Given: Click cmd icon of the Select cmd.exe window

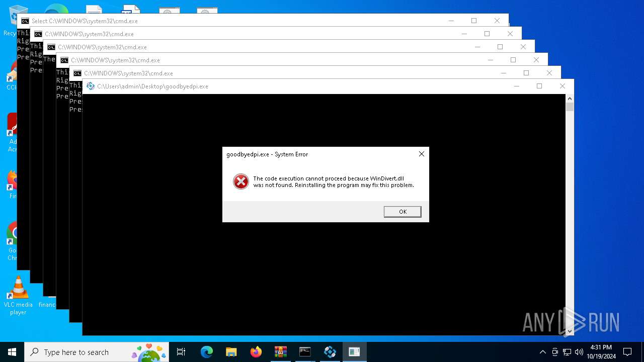Looking at the screenshot, I should (x=25, y=21).
